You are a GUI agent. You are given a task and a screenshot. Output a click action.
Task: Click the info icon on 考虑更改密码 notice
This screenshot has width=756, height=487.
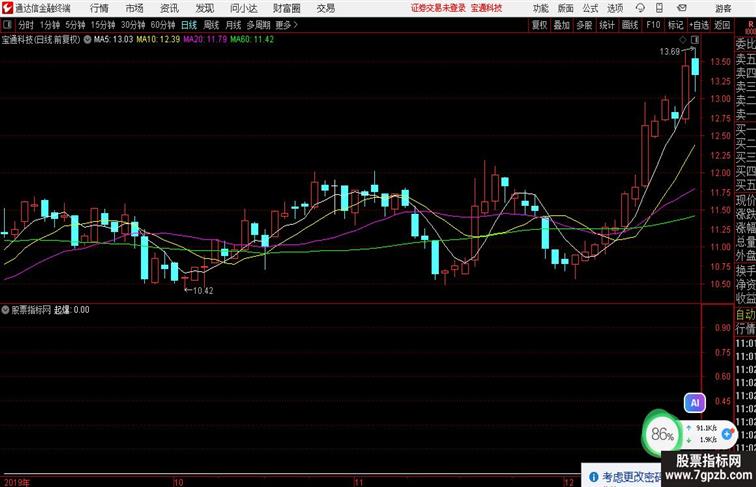[x=594, y=477]
